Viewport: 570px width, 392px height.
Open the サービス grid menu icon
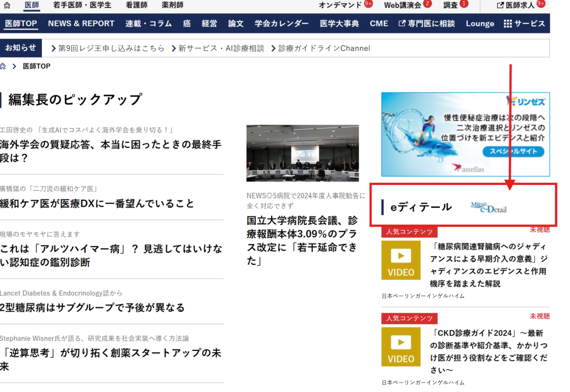coord(507,23)
